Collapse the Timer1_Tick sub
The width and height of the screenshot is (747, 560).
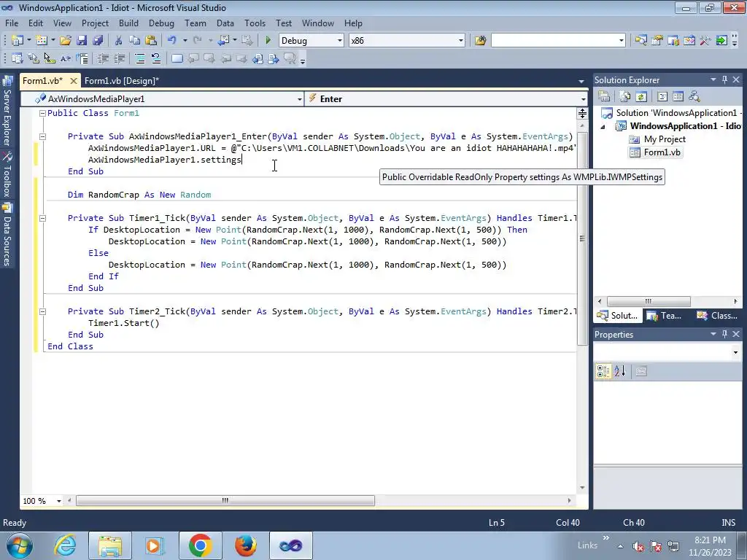pos(42,218)
